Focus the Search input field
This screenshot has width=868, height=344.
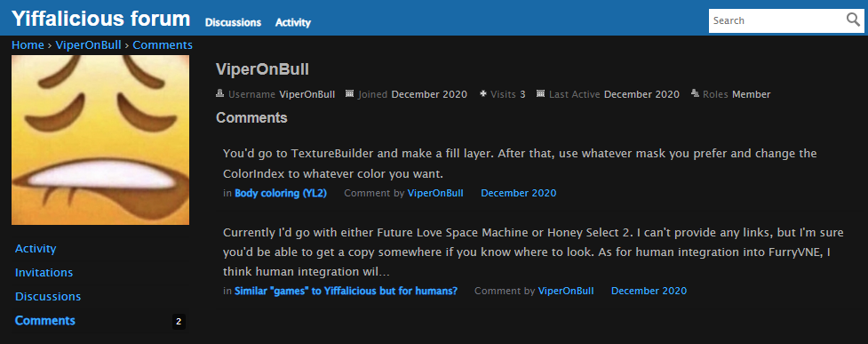(x=776, y=20)
